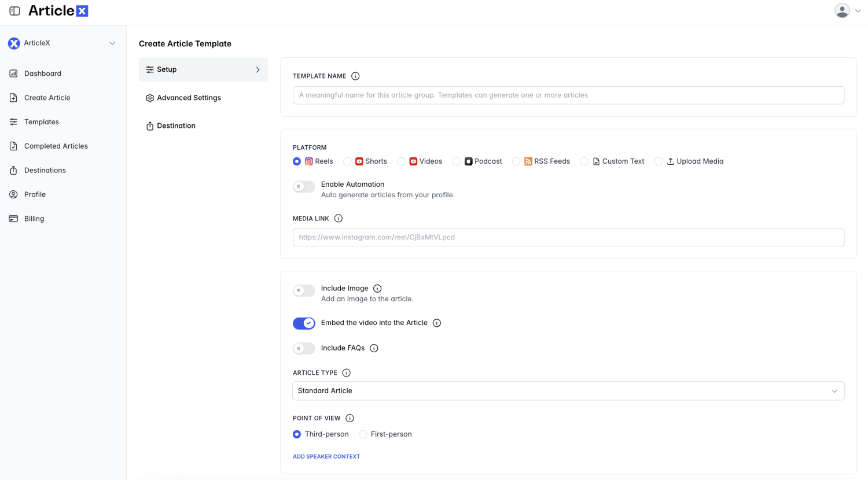868x480 pixels.
Task: Switch point of view to First-person
Action: point(362,434)
